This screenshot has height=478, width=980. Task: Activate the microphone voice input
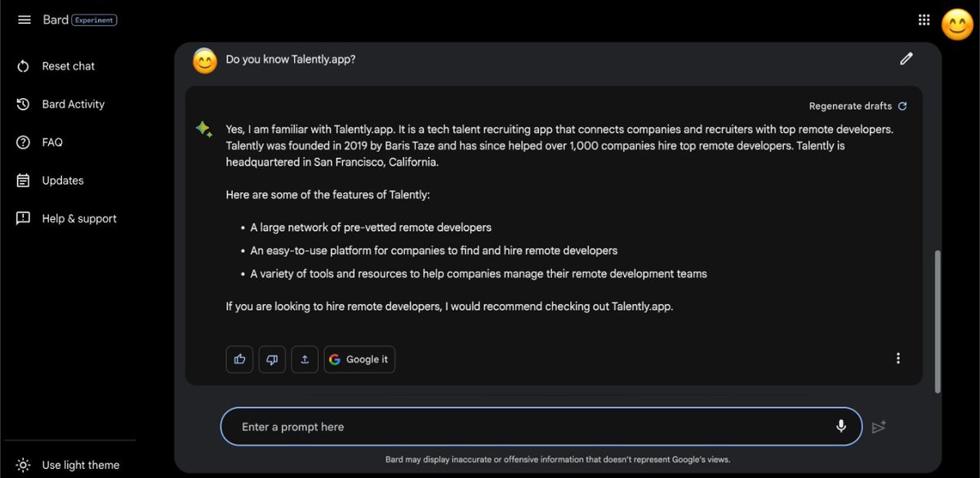[841, 427]
